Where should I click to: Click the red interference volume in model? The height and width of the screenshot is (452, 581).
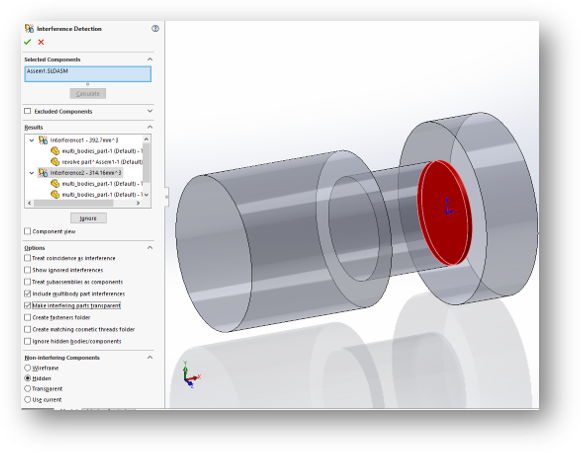[x=444, y=213]
